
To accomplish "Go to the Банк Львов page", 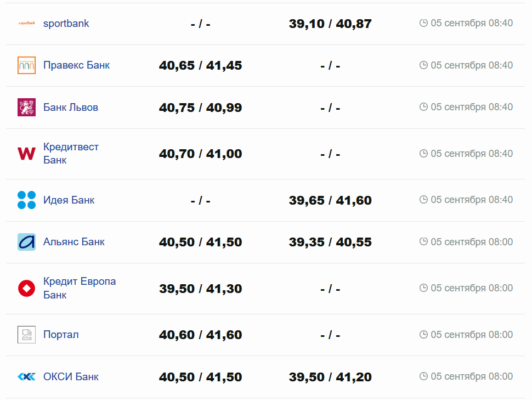I will (71, 107).
